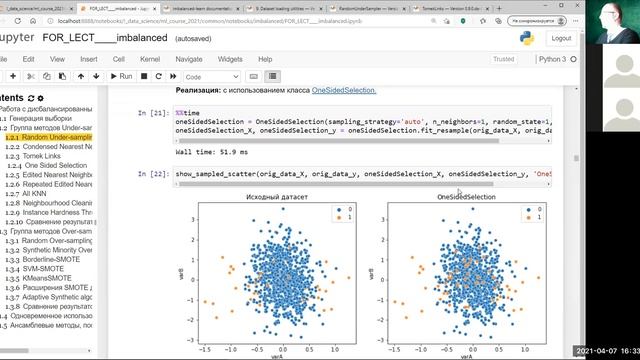Click blue class 0 marker in Исходный датасет legend
The width and height of the screenshot is (640, 360).
pos(339,210)
